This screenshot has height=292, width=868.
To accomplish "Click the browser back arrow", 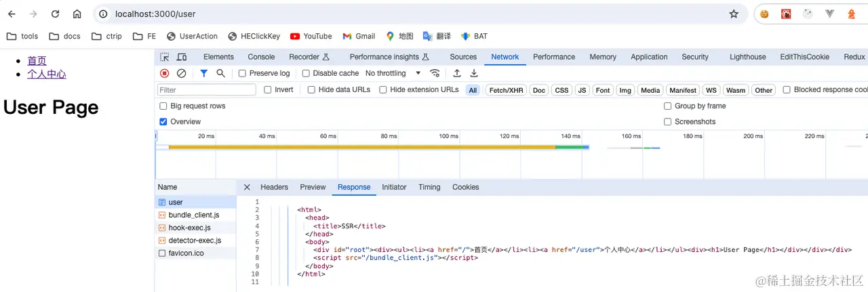I will coord(12,14).
